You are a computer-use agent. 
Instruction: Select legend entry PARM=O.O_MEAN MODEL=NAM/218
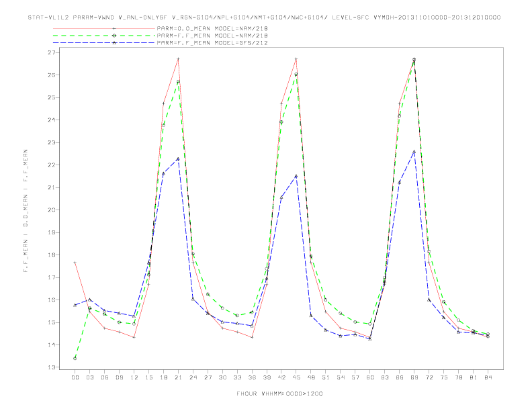click(x=212, y=29)
